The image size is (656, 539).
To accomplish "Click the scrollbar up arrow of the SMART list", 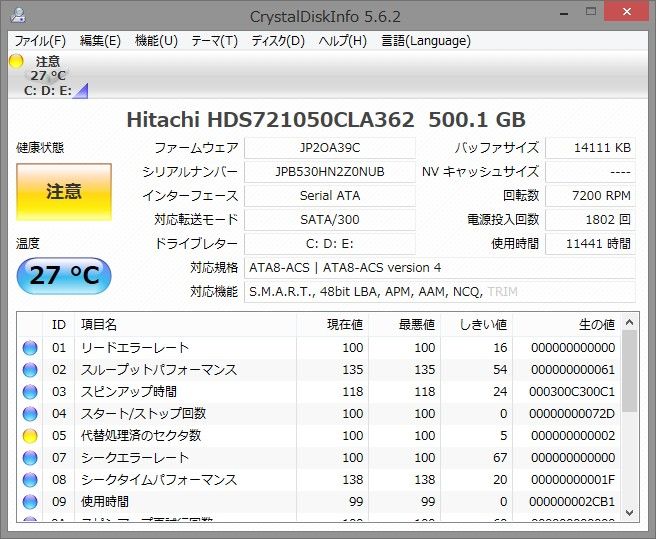I will (x=629, y=322).
